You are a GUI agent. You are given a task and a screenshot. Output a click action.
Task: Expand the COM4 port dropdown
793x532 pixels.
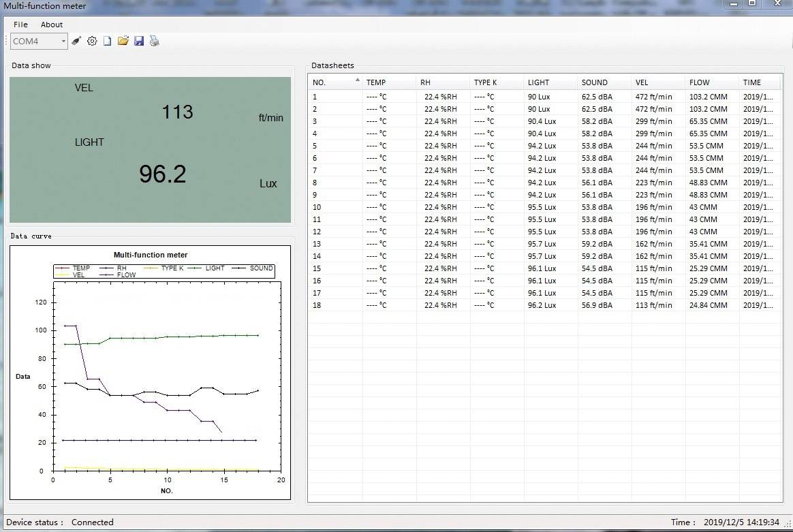tap(63, 42)
